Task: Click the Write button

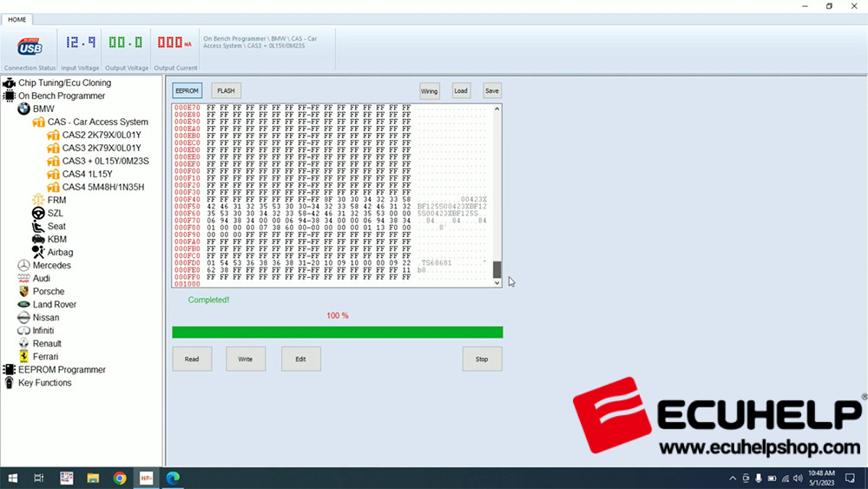Action: pos(246,359)
